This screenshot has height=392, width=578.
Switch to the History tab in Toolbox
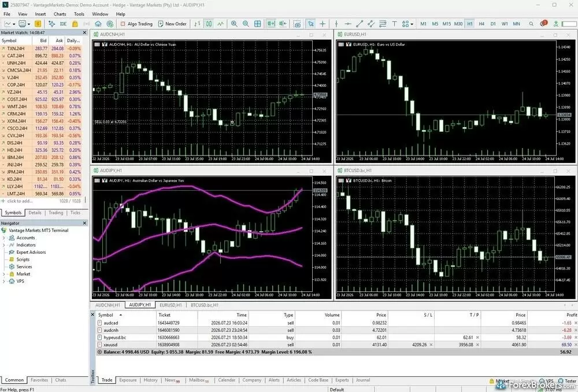tap(150, 380)
